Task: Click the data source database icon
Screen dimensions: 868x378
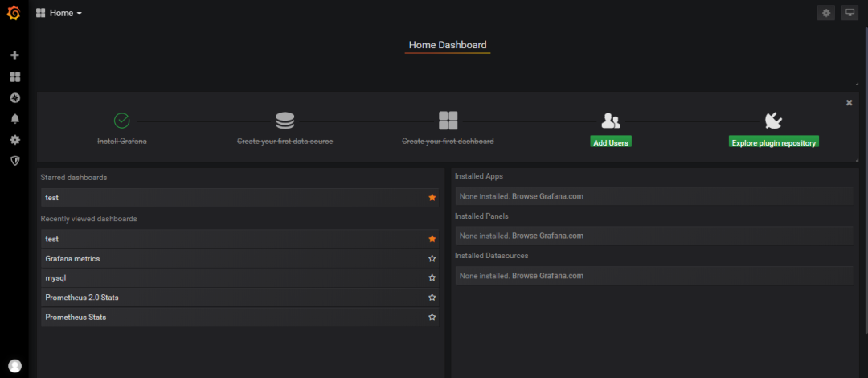Action: coord(285,121)
